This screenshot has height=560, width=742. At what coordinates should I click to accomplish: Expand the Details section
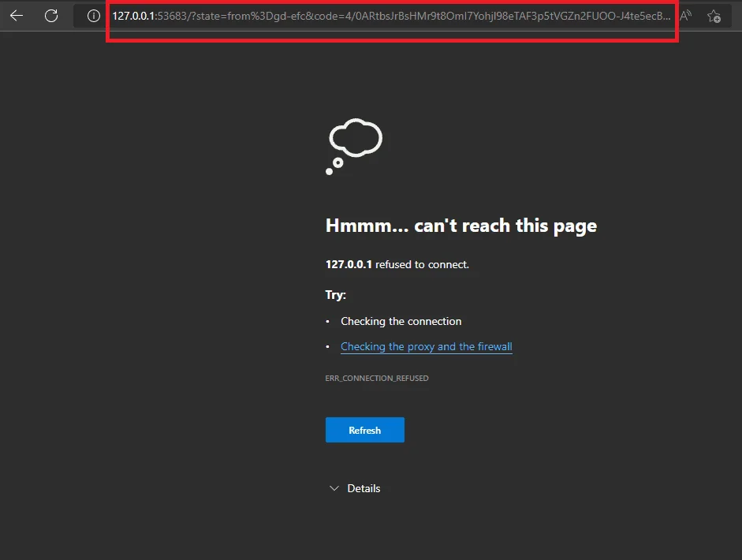354,488
